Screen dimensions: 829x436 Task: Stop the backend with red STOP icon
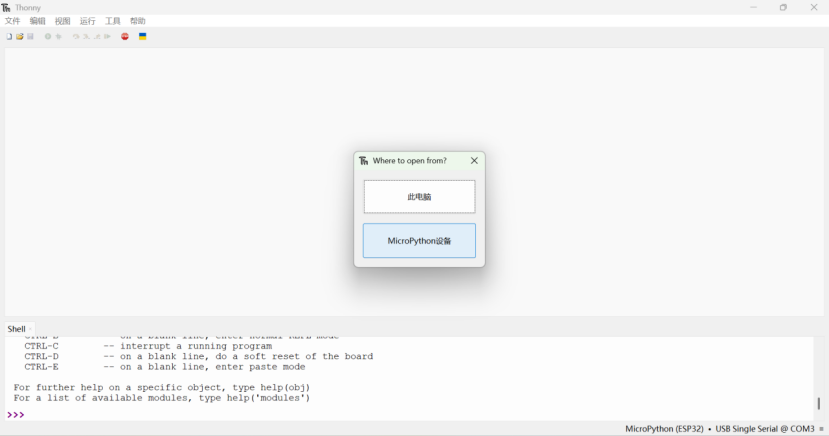point(125,36)
